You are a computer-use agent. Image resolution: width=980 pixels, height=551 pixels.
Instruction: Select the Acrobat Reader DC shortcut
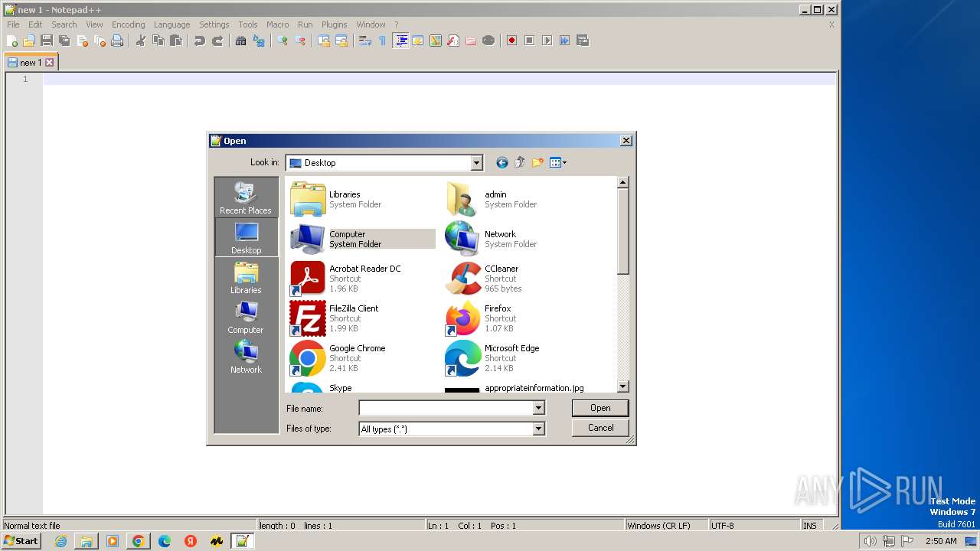361,279
